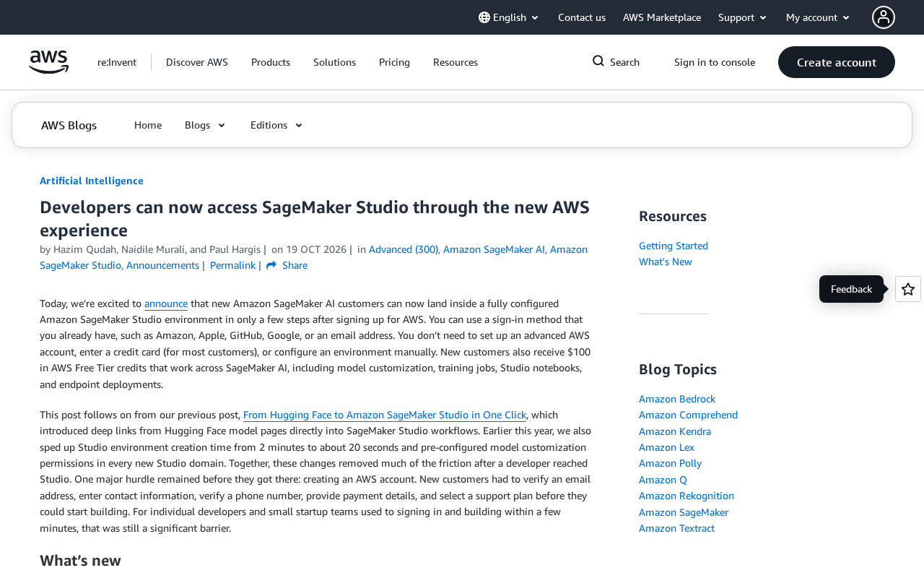
Task: Expand the Editions dropdown
Action: coord(277,125)
